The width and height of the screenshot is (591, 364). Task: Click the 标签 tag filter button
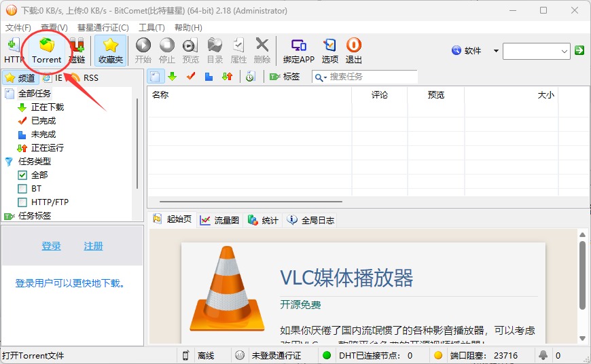tap(285, 77)
